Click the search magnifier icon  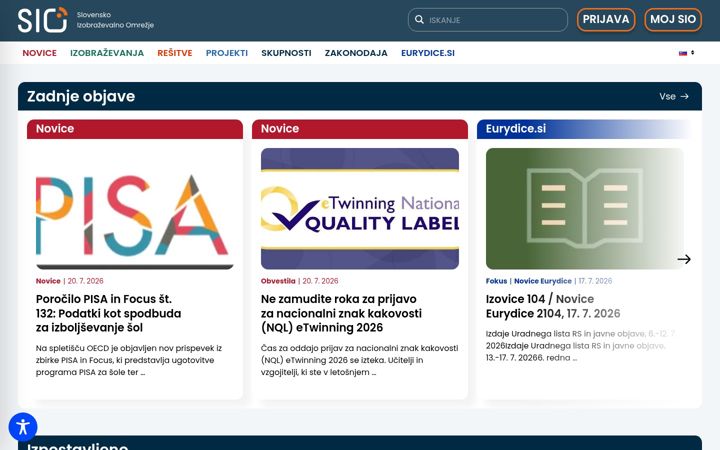(419, 20)
